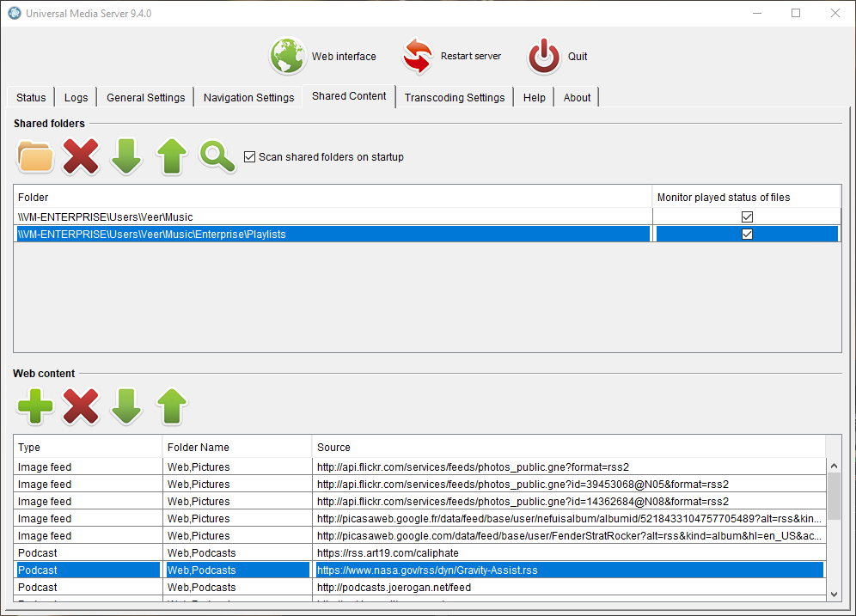Open the General Settings tab

point(146,98)
